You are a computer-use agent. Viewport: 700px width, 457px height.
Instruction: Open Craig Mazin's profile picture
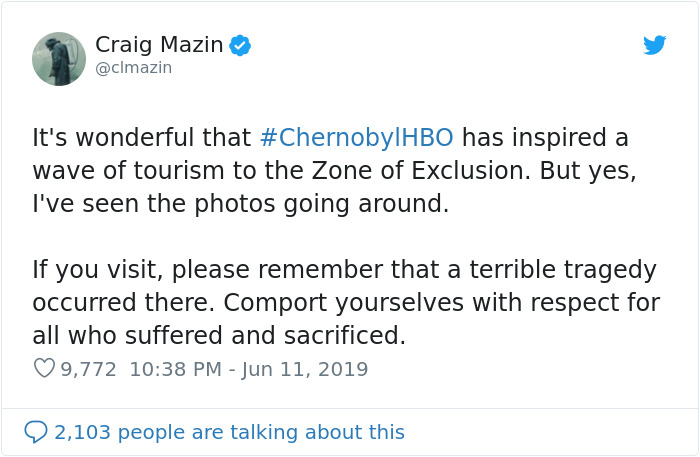coord(59,58)
